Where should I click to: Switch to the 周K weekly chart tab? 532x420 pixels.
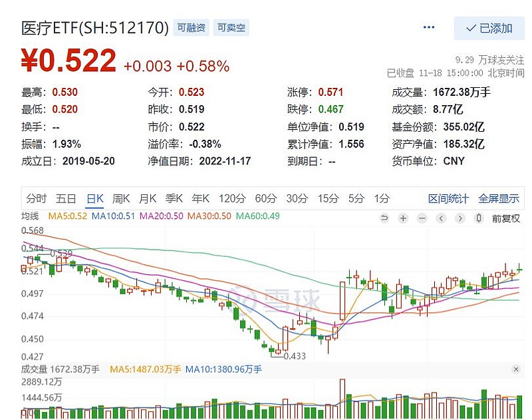coord(120,198)
